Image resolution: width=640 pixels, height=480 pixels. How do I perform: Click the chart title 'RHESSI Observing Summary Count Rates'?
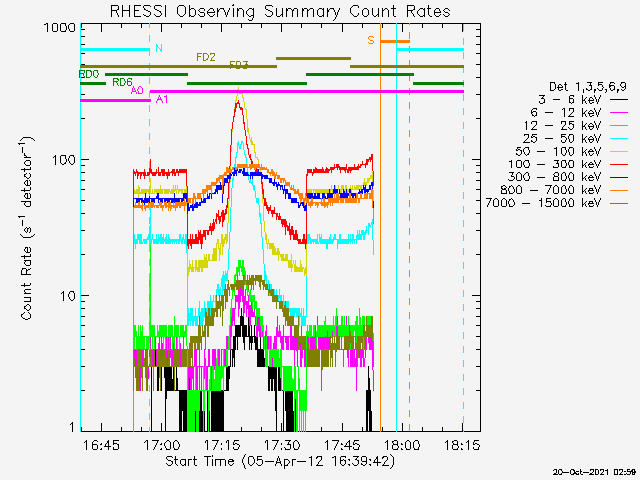click(280, 11)
